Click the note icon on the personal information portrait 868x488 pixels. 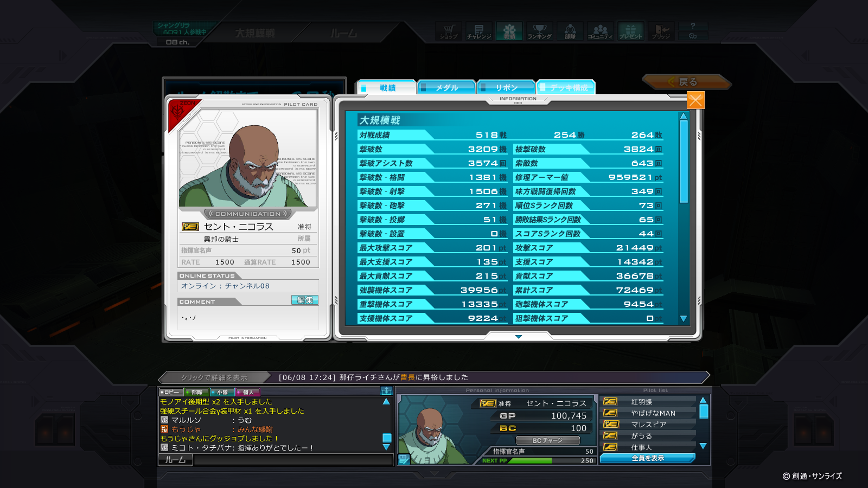coord(404,459)
